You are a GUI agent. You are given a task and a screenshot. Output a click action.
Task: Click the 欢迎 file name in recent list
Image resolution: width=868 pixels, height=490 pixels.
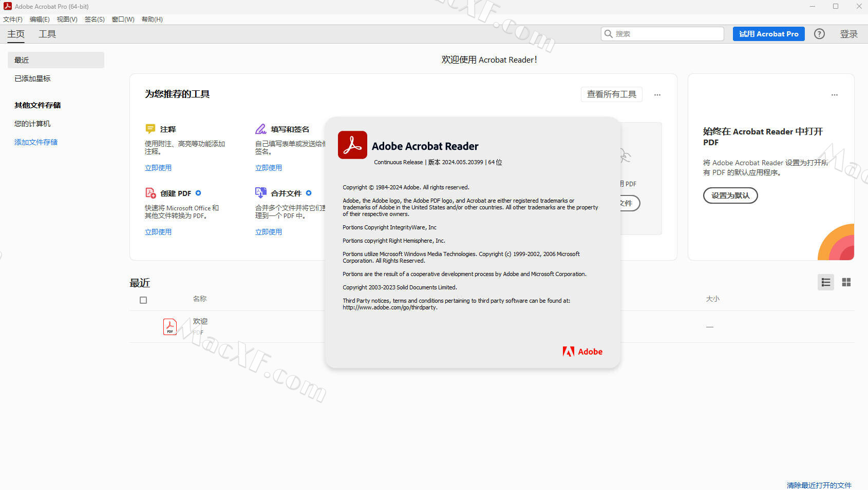(x=200, y=321)
